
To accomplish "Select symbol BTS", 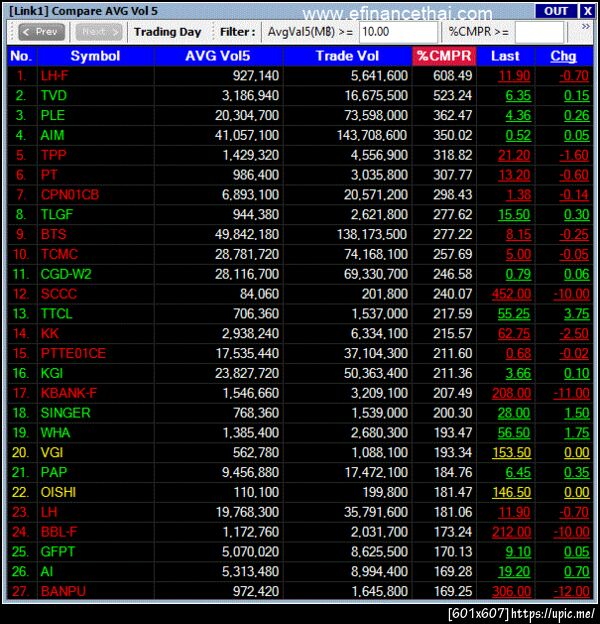I will click(x=53, y=234).
